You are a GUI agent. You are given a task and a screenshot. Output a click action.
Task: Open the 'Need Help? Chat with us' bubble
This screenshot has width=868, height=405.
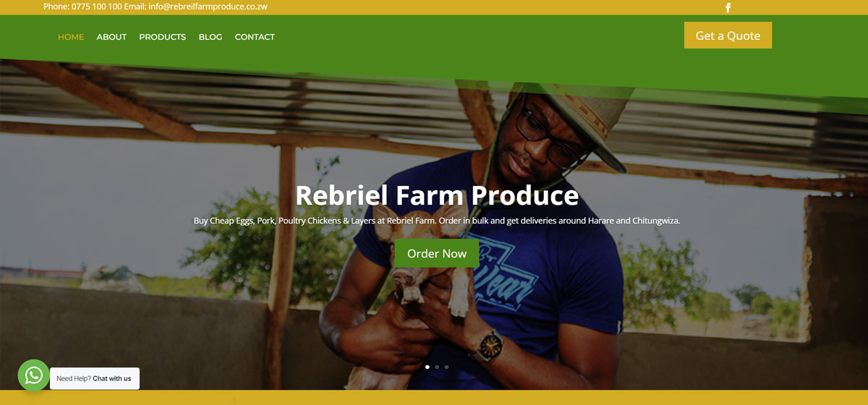[x=95, y=378]
